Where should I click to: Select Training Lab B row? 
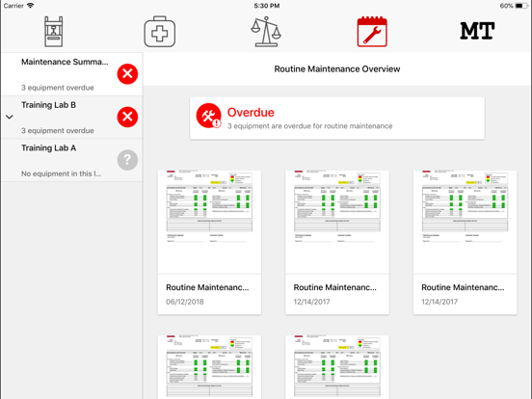click(x=71, y=117)
